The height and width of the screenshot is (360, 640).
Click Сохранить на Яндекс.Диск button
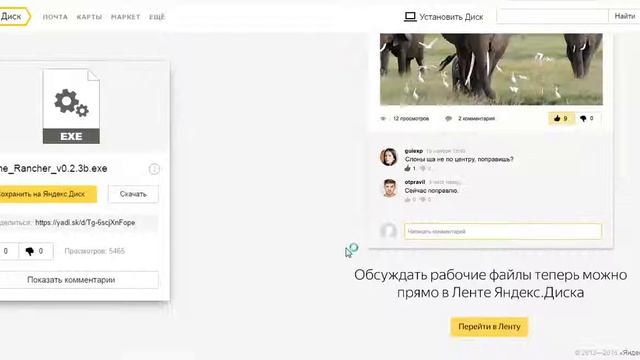(48, 194)
